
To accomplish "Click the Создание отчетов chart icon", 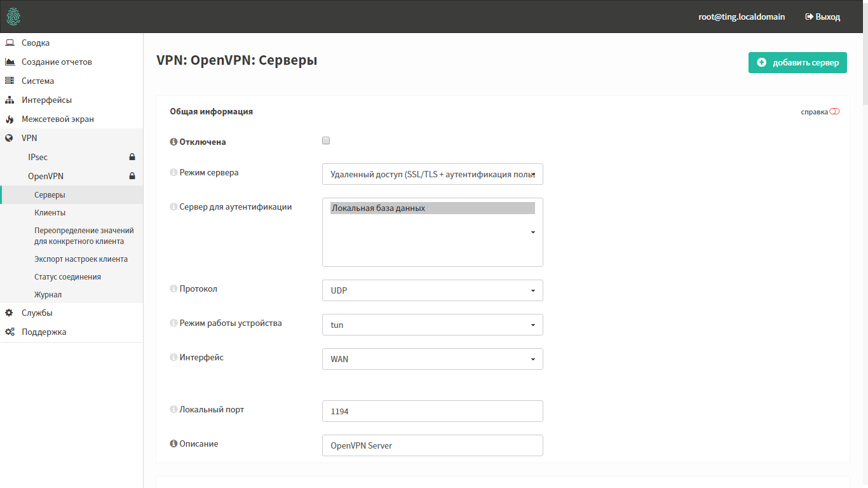I will click(x=10, y=62).
